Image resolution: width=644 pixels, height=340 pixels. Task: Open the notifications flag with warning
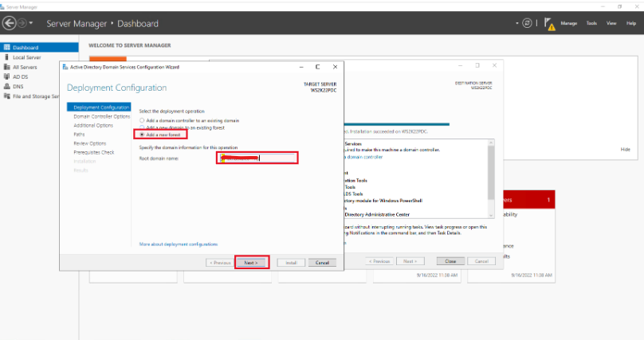[550, 24]
